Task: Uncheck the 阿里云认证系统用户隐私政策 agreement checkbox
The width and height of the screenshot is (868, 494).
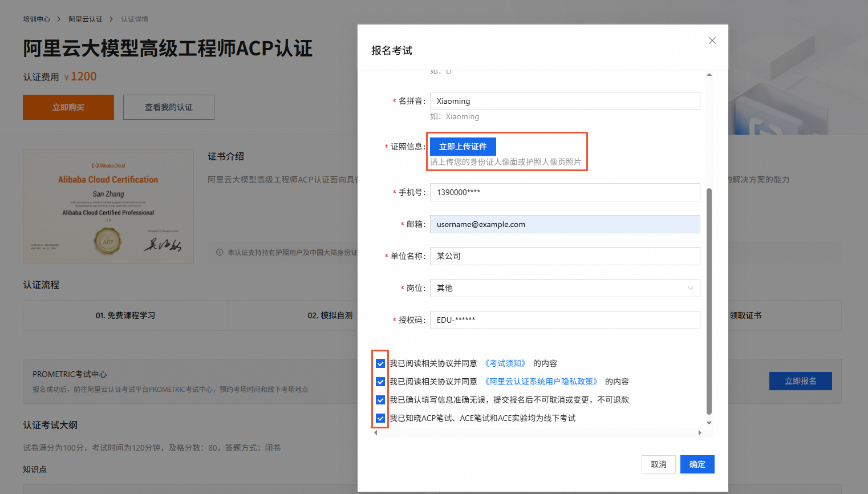Action: (380, 382)
